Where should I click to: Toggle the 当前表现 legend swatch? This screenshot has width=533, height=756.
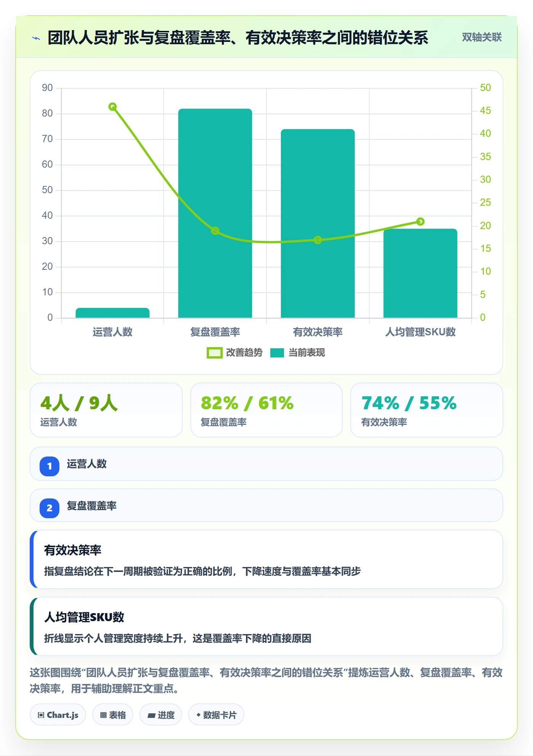pyautogui.click(x=277, y=353)
